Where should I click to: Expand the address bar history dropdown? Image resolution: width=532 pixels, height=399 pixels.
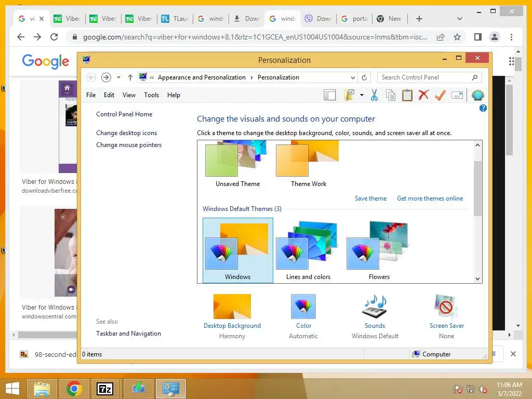click(353, 78)
